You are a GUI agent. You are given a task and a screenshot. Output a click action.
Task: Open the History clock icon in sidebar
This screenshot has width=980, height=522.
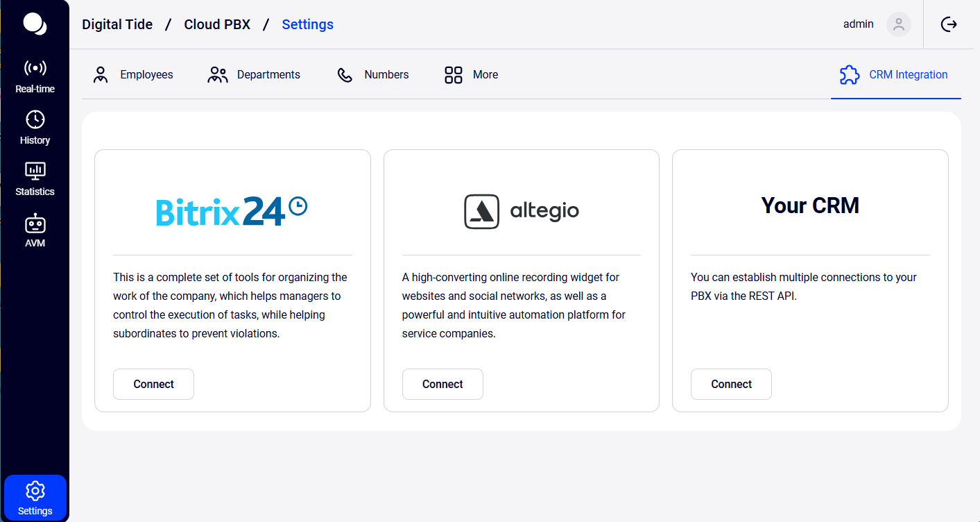pos(35,120)
